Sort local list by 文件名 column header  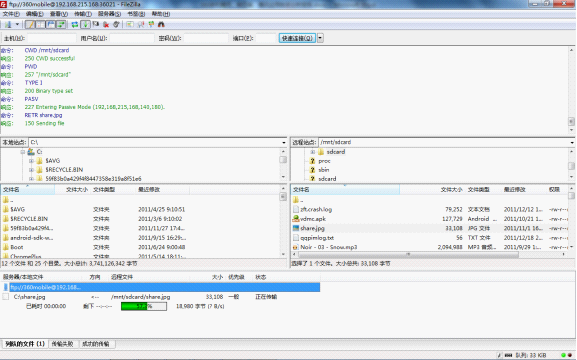tap(28, 190)
